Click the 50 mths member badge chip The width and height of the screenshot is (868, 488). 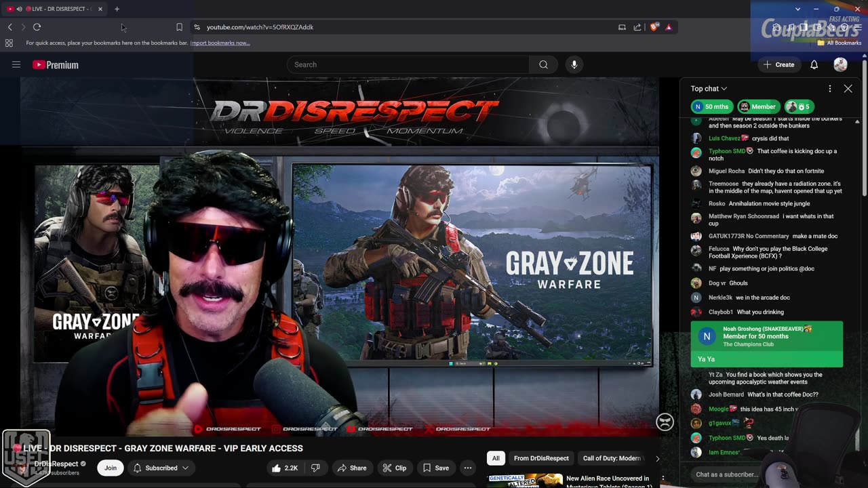711,106
